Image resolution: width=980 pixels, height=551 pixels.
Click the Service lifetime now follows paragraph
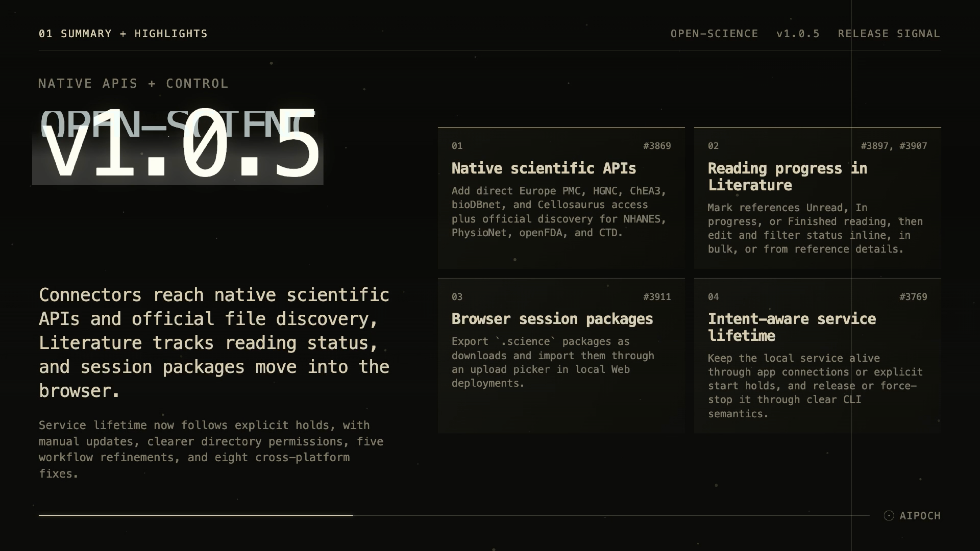[x=211, y=449]
